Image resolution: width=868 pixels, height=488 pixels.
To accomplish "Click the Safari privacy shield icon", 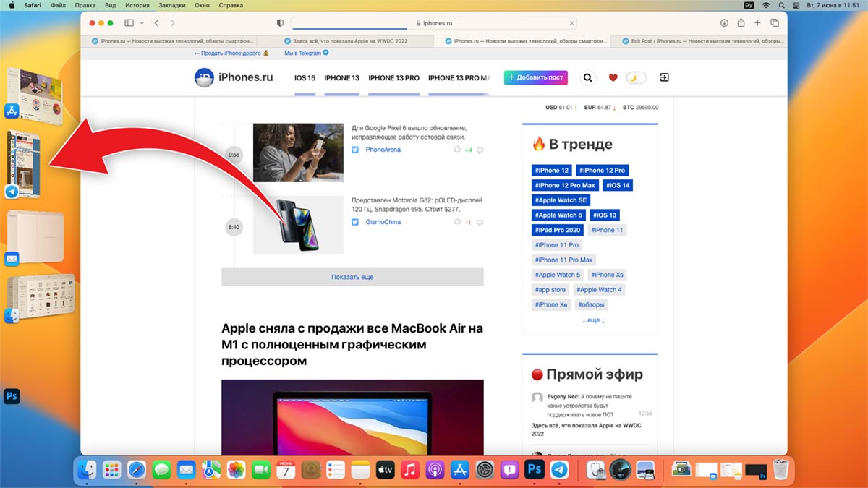I will click(x=280, y=23).
